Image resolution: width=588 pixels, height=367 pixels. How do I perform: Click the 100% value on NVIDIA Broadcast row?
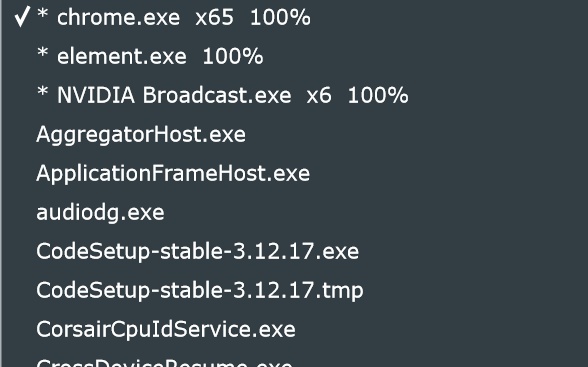(378, 96)
